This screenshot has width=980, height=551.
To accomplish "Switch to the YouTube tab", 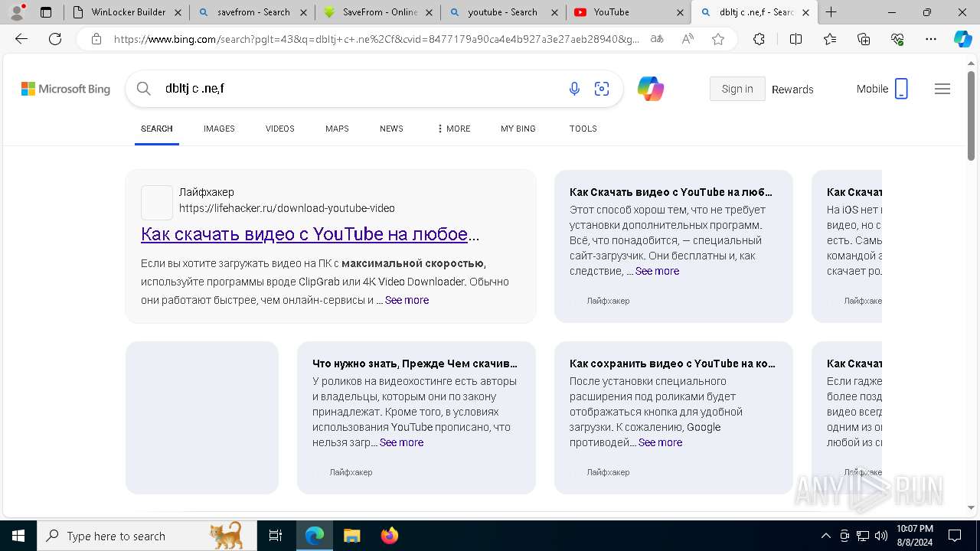I will pyautogui.click(x=629, y=12).
